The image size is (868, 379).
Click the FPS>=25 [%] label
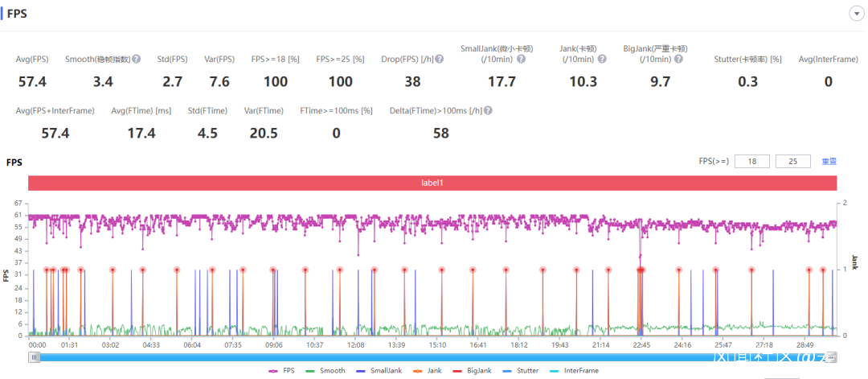click(x=340, y=59)
